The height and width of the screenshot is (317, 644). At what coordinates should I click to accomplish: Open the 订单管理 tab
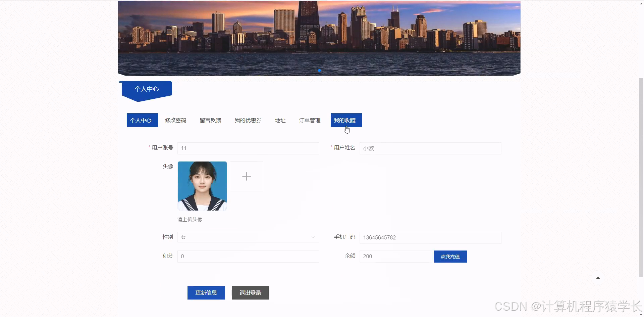(309, 120)
